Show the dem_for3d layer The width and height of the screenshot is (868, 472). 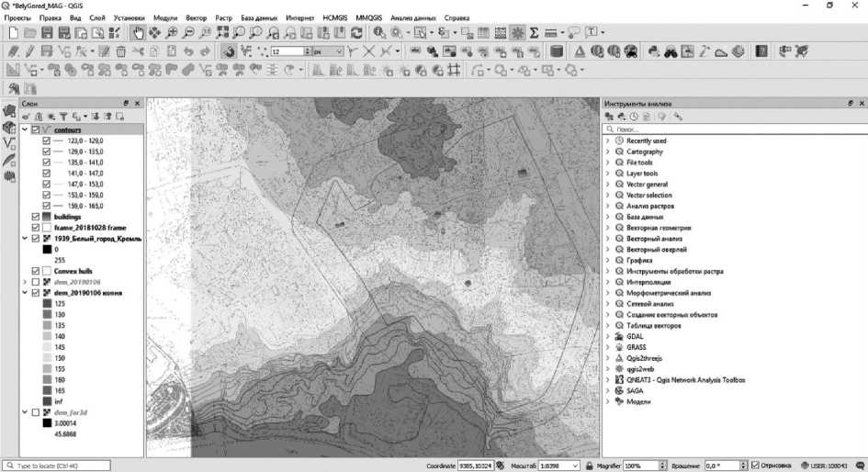tap(36, 412)
